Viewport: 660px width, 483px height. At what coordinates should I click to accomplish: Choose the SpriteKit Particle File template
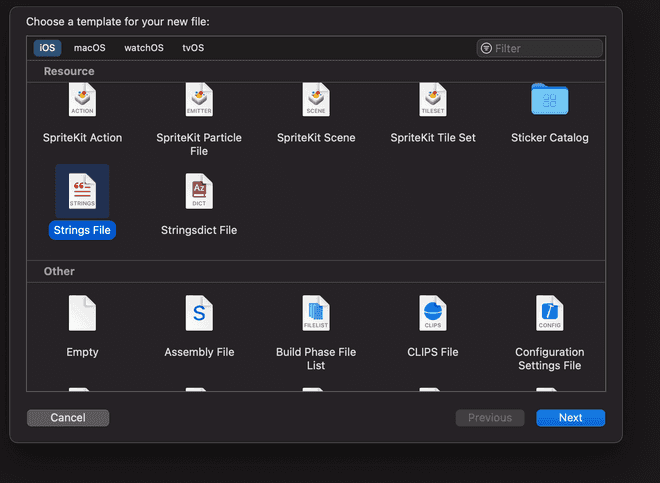(199, 100)
